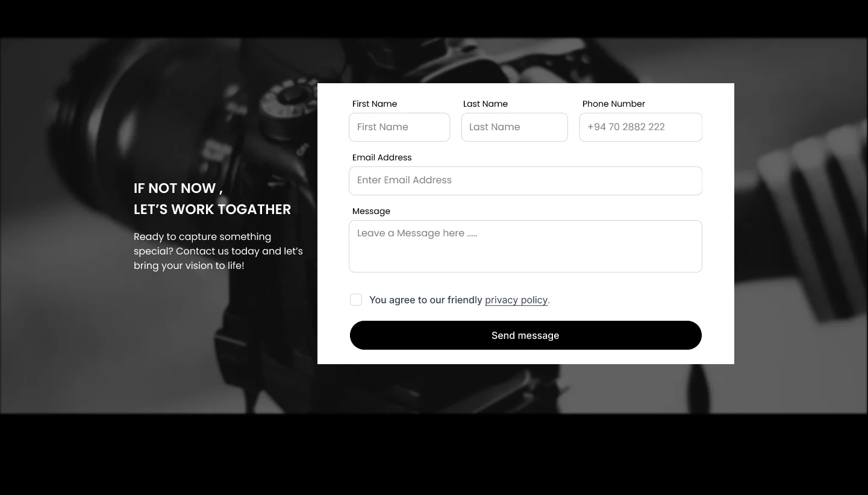Click the 'LET'S WORK TOGATHER' heading line

pyautogui.click(x=212, y=209)
